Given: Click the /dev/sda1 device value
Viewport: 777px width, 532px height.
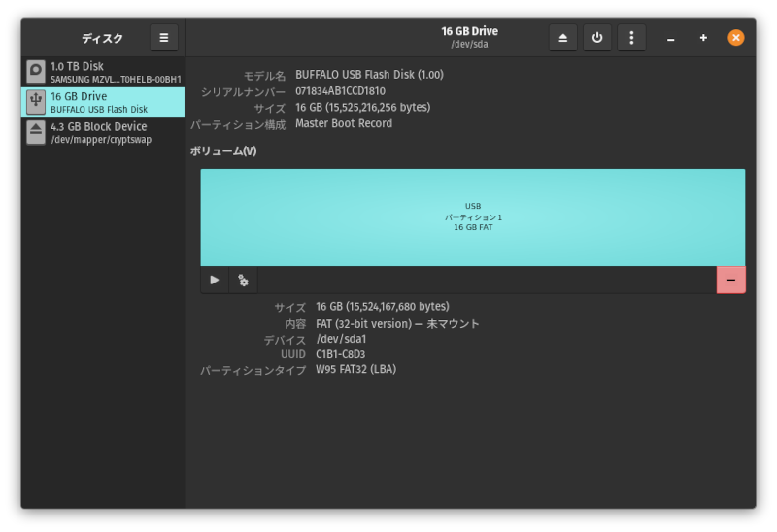Looking at the screenshot, I should (x=341, y=339).
